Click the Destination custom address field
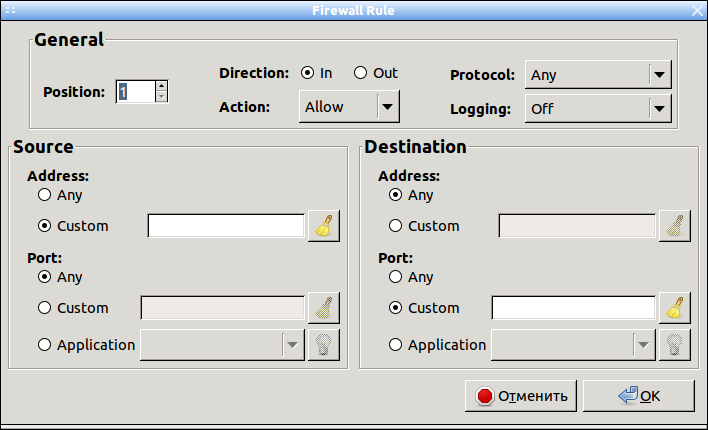Screen dimensions: 708x430 tap(577, 226)
